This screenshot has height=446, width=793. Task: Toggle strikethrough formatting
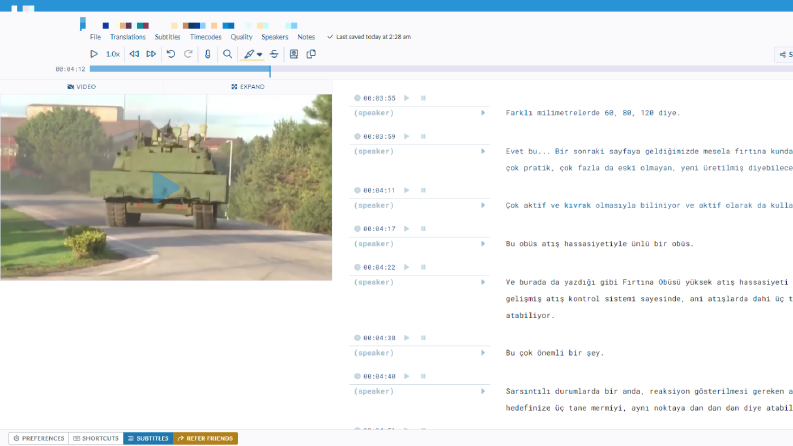[274, 54]
